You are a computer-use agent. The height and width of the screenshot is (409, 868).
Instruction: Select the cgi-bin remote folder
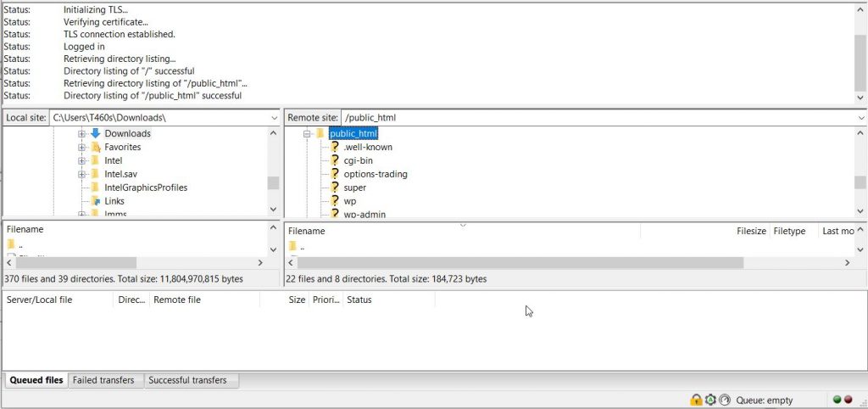359,160
